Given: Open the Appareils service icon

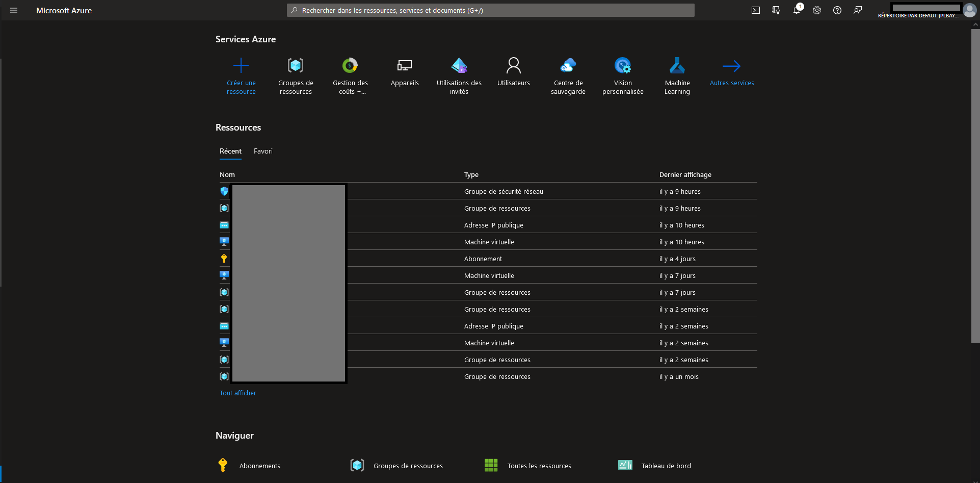Looking at the screenshot, I should tap(405, 65).
